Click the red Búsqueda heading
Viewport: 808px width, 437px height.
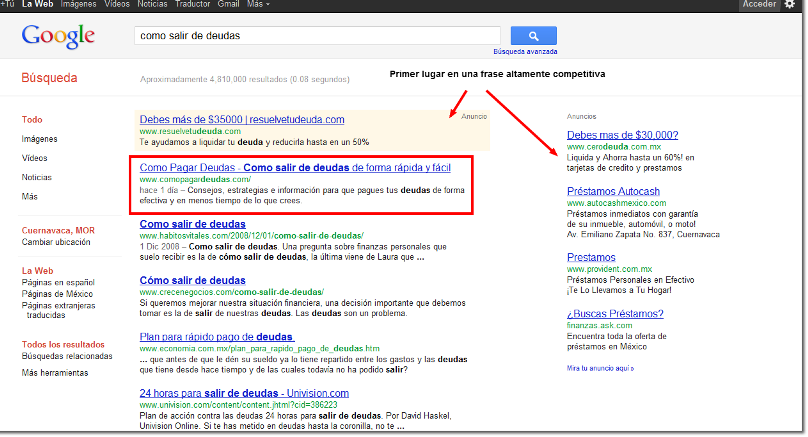click(49, 78)
